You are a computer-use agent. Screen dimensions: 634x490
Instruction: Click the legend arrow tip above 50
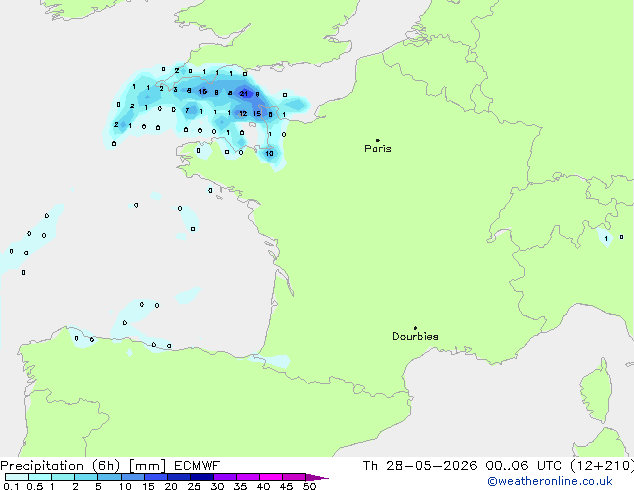click(x=317, y=477)
